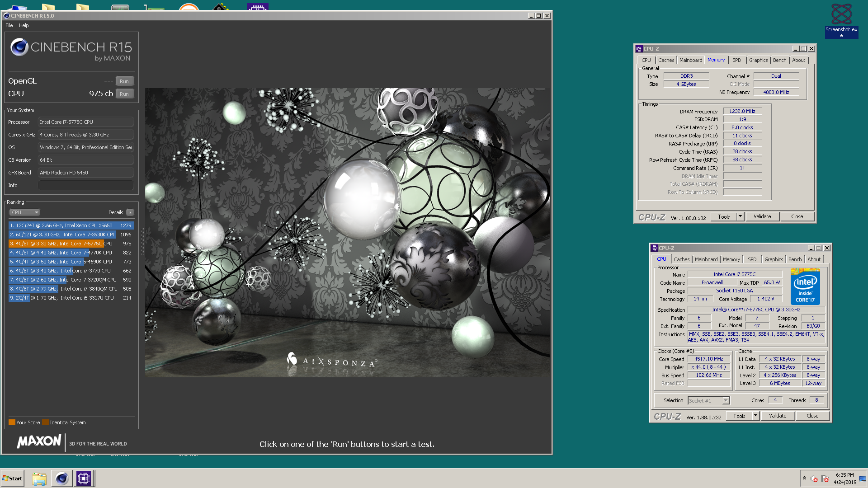This screenshot has width=868, height=488.
Task: Open Mainboard tab in upper CPU-Z window
Action: [691, 60]
